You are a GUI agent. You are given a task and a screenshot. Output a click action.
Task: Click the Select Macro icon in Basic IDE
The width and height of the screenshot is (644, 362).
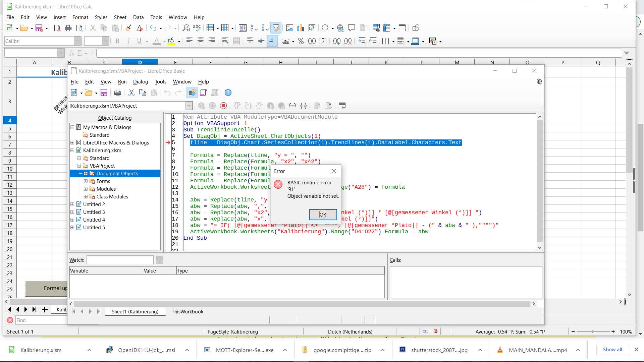pos(203,93)
